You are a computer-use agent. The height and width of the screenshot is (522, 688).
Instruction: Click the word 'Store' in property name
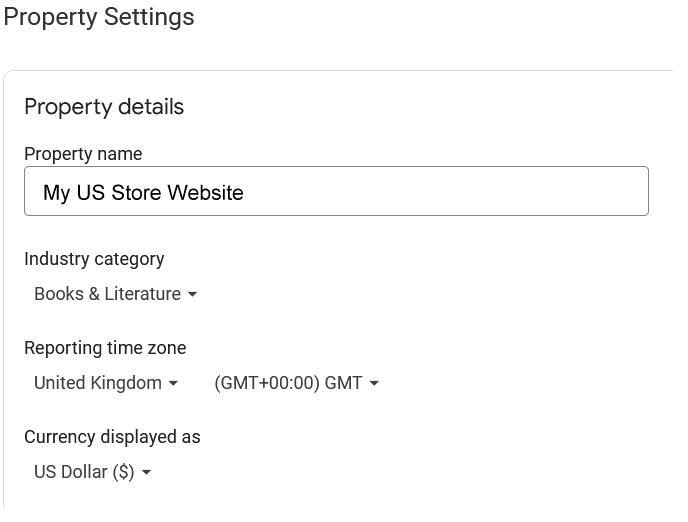pos(136,193)
